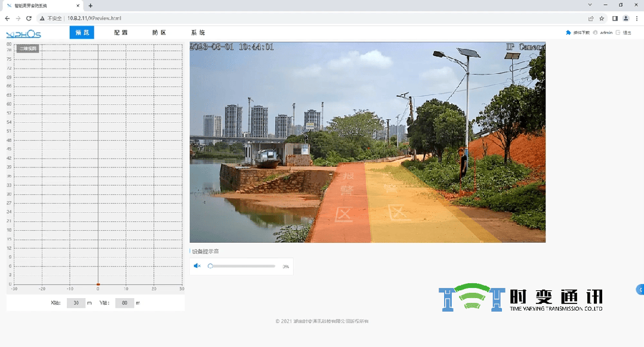Go to the 系统 (System) tab
The width and height of the screenshot is (644, 347).
point(198,33)
